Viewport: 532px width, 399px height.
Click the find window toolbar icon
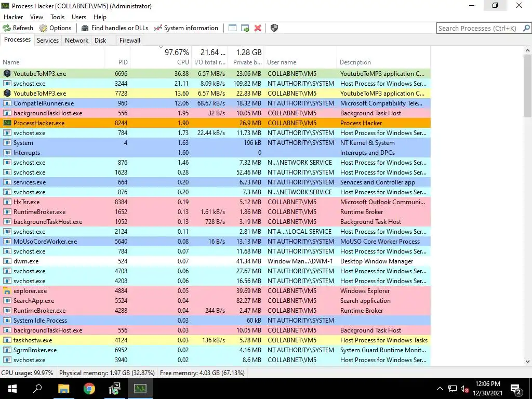coord(232,28)
